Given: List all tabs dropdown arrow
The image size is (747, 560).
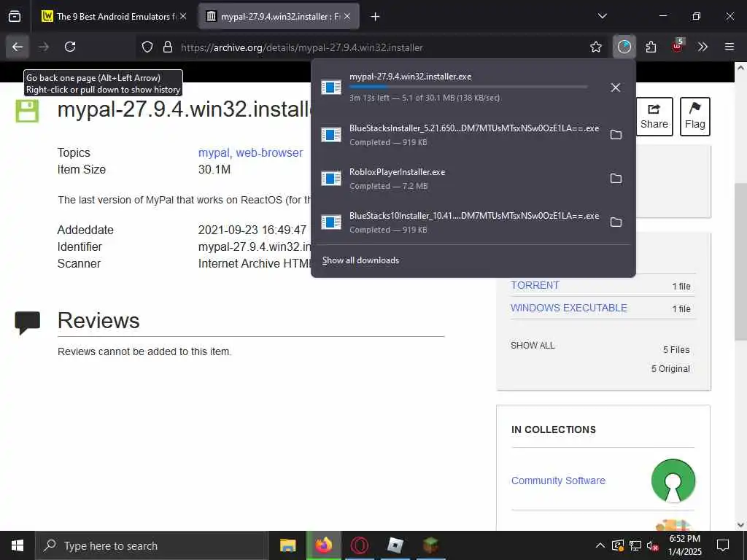Looking at the screenshot, I should click(602, 16).
